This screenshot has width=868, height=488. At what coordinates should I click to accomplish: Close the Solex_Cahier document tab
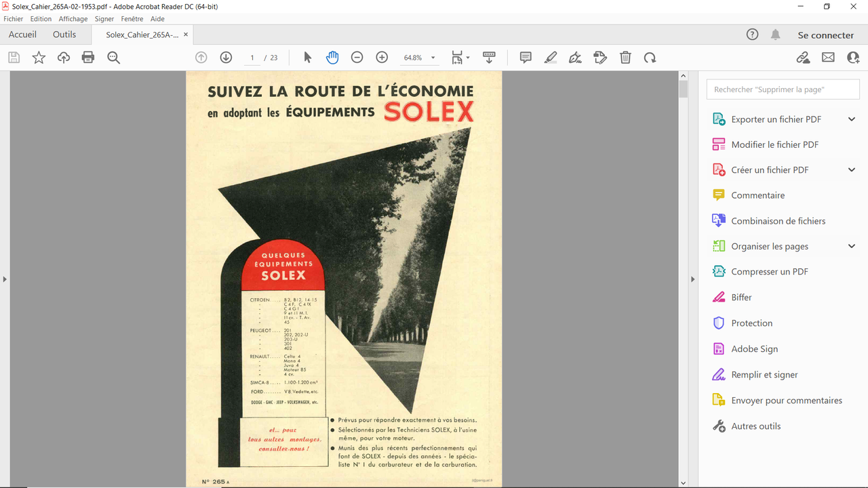186,35
